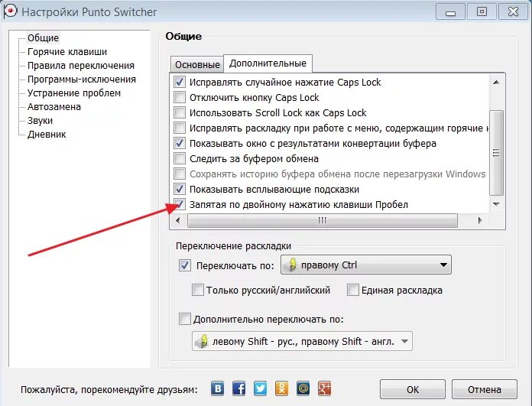532x406 pixels.
Task: Open 'Программы-исключения' section
Action: coord(82,80)
